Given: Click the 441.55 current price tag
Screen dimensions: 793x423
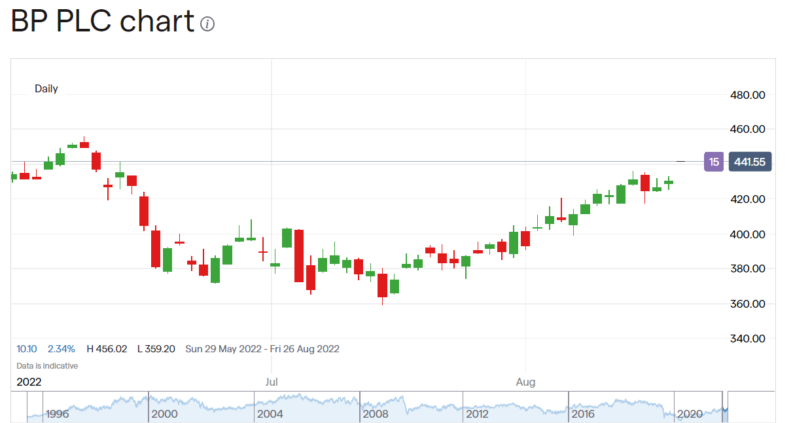Looking at the screenshot, I should [x=750, y=162].
